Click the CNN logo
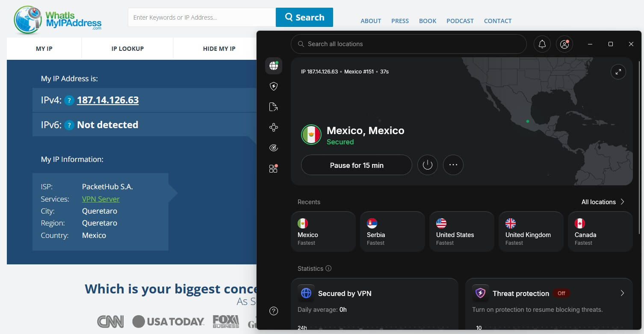The height and width of the screenshot is (334, 644). click(x=110, y=321)
